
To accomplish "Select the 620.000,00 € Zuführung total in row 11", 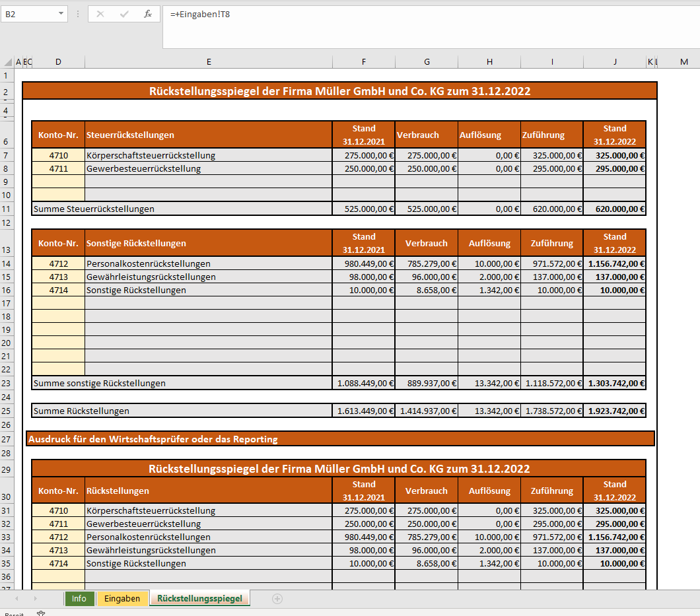I will [x=552, y=209].
